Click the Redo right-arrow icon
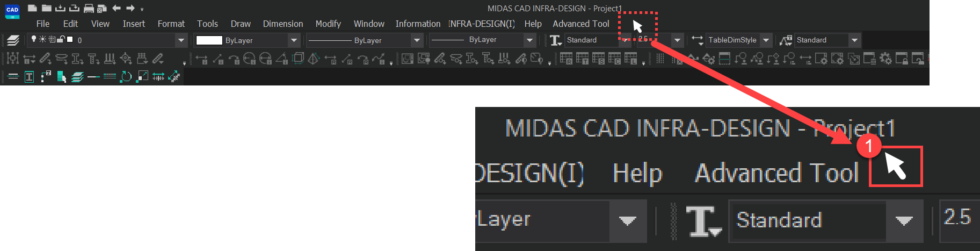980x251 pixels. [130, 8]
